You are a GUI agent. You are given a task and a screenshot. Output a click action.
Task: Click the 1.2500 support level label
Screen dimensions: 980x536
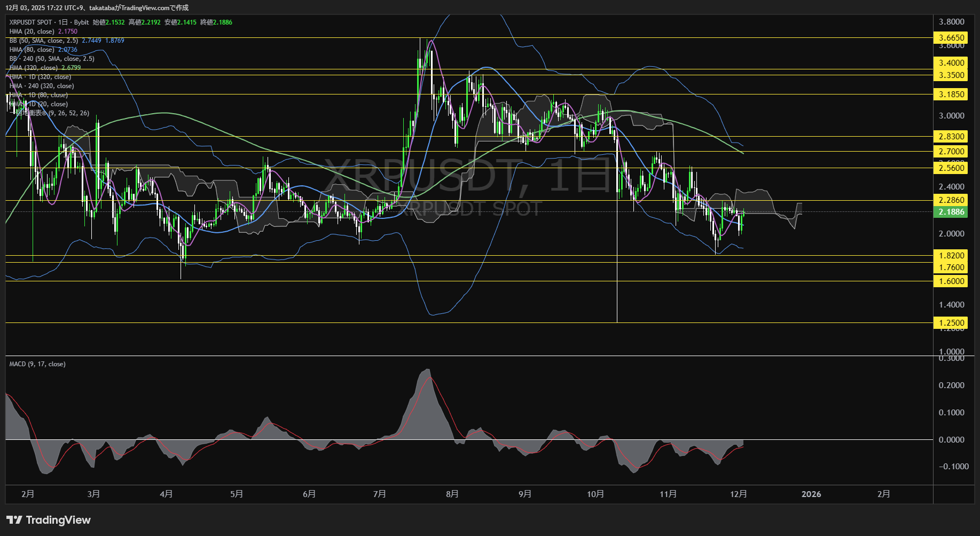(950, 322)
